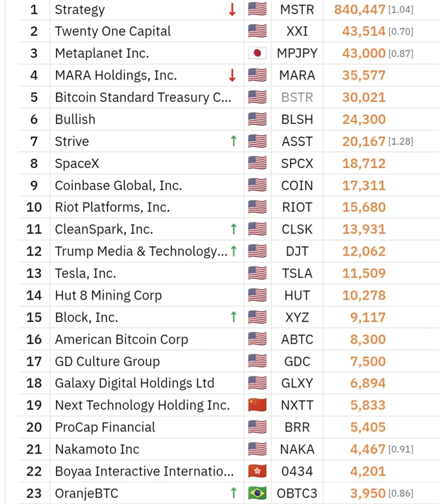
Task: Open the Galaxy Digital Holdings Ltd row
Action: [228, 383]
